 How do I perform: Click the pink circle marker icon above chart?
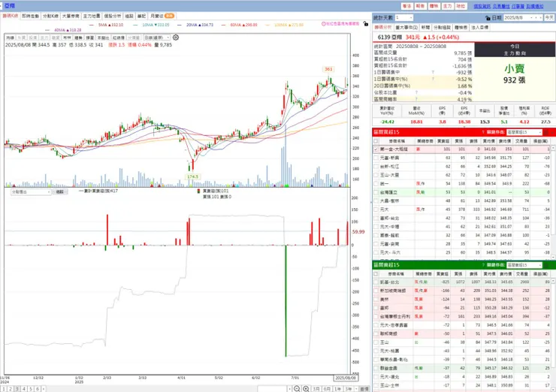(323, 24)
